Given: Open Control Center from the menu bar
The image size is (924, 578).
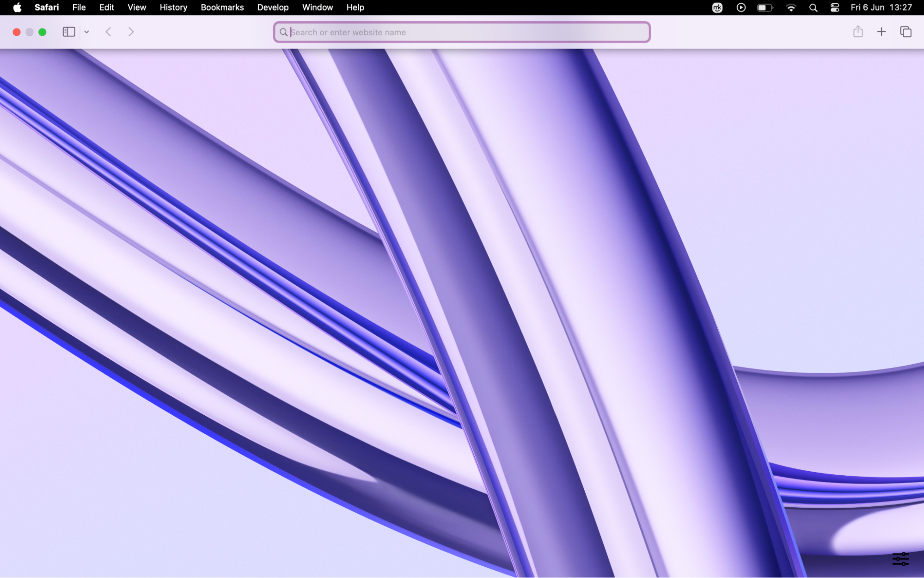Looking at the screenshot, I should 835,7.
